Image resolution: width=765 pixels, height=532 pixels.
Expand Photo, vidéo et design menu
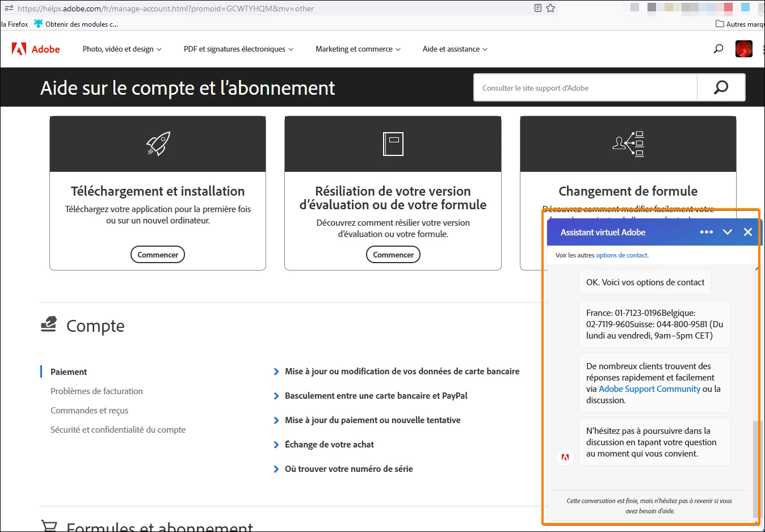(122, 49)
